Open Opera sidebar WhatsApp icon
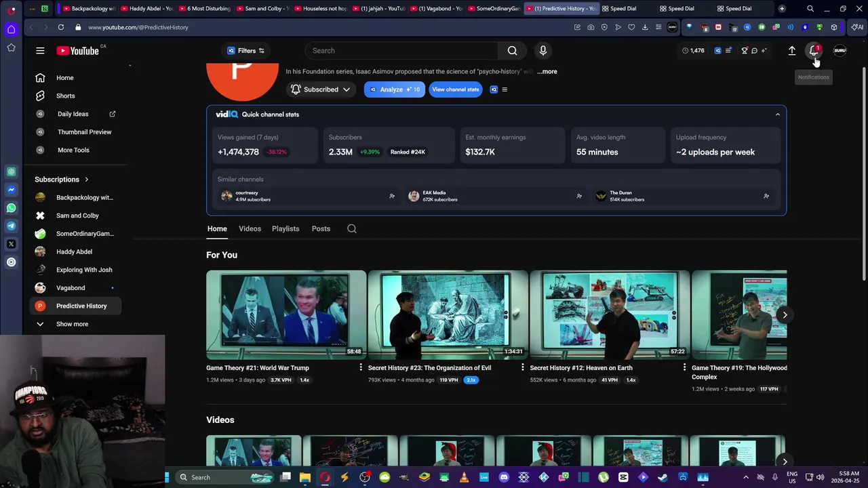 coord(11,208)
